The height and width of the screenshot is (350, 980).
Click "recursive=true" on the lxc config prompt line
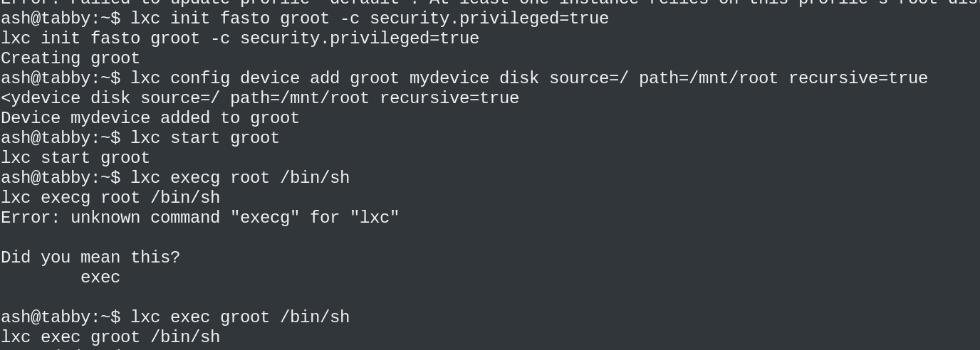pos(858,78)
